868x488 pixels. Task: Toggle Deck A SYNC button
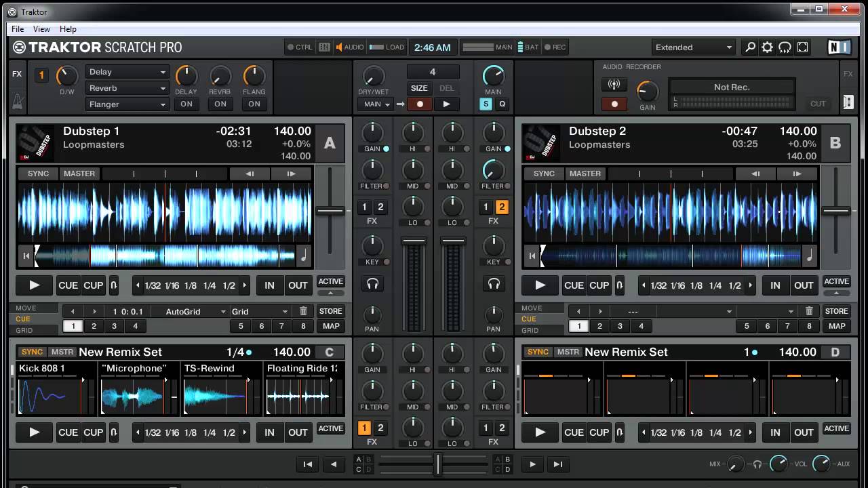38,174
